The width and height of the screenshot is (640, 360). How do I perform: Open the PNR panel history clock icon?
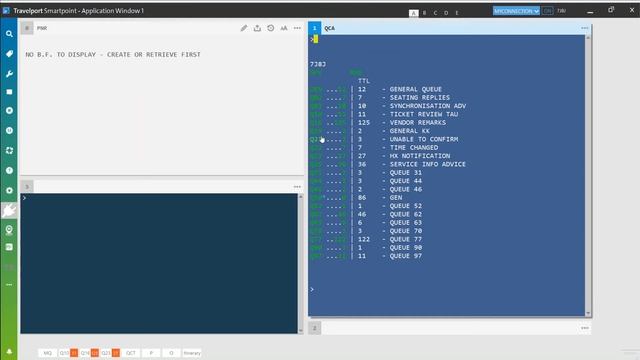click(271, 28)
